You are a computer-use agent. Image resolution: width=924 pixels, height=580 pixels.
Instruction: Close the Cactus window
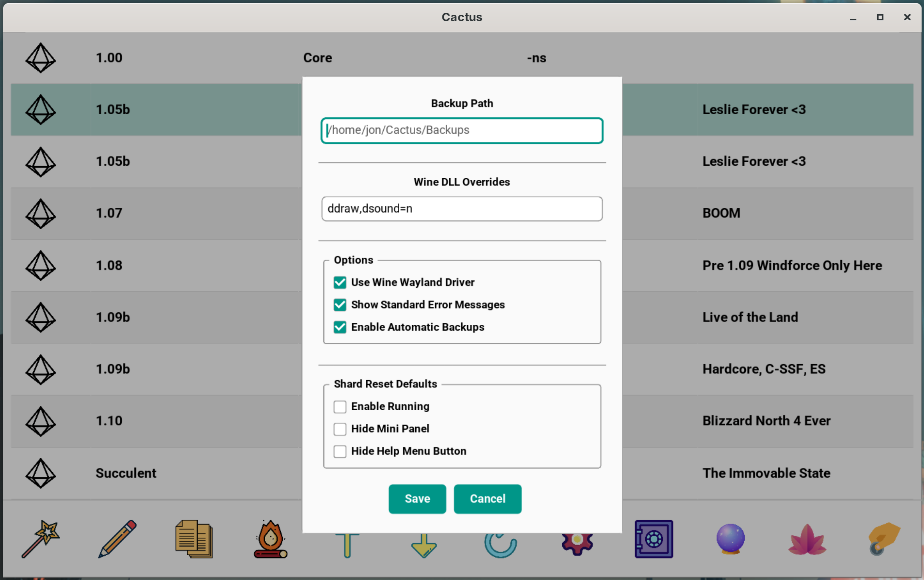[907, 17]
